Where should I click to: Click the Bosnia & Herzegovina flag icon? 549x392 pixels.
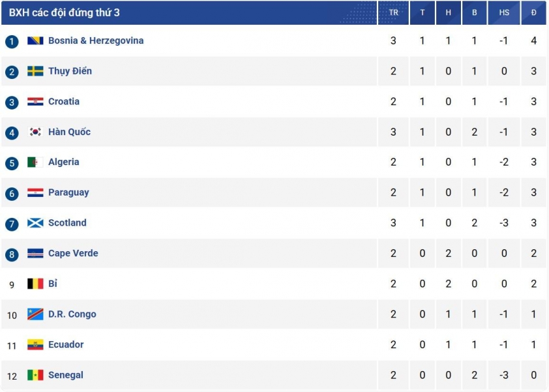click(35, 40)
